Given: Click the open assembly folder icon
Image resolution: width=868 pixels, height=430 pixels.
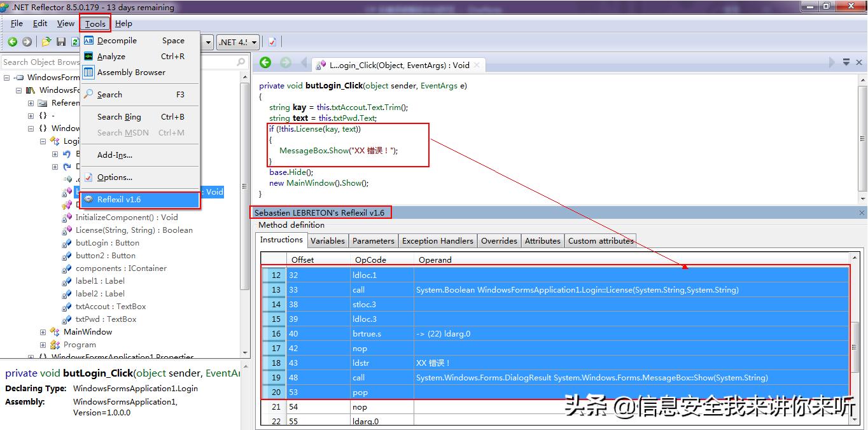Looking at the screenshot, I should pos(46,42).
